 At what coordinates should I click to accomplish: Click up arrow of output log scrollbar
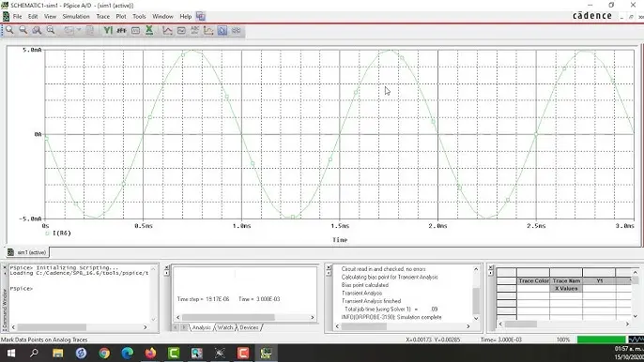tap(476, 269)
